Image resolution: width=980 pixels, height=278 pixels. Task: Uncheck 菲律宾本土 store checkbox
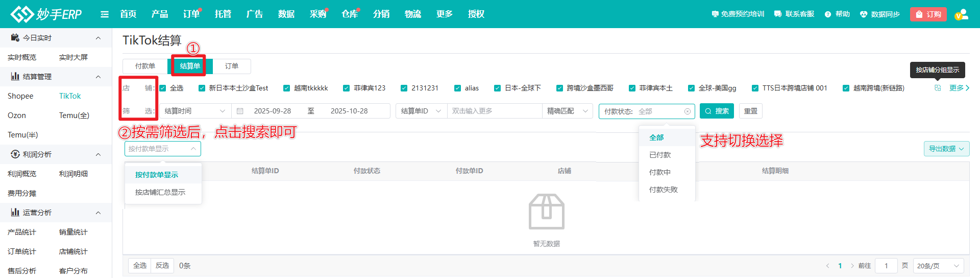632,88
